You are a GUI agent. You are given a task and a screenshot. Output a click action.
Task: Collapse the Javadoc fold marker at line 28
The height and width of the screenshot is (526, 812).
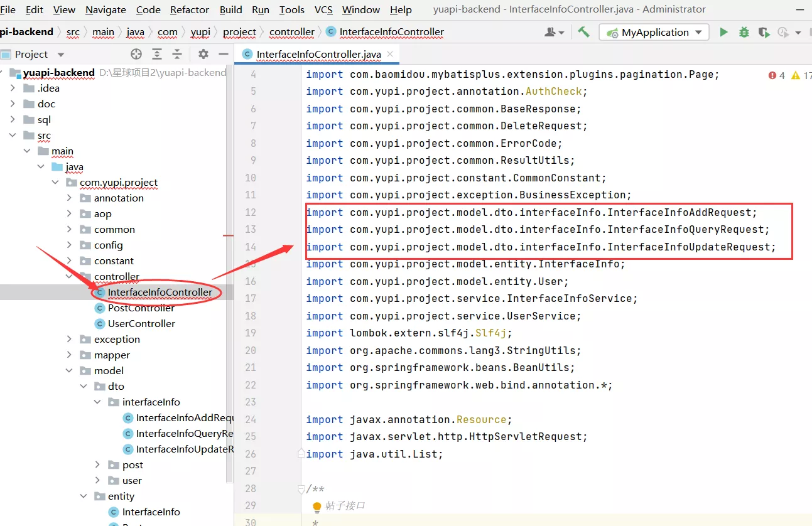click(301, 488)
